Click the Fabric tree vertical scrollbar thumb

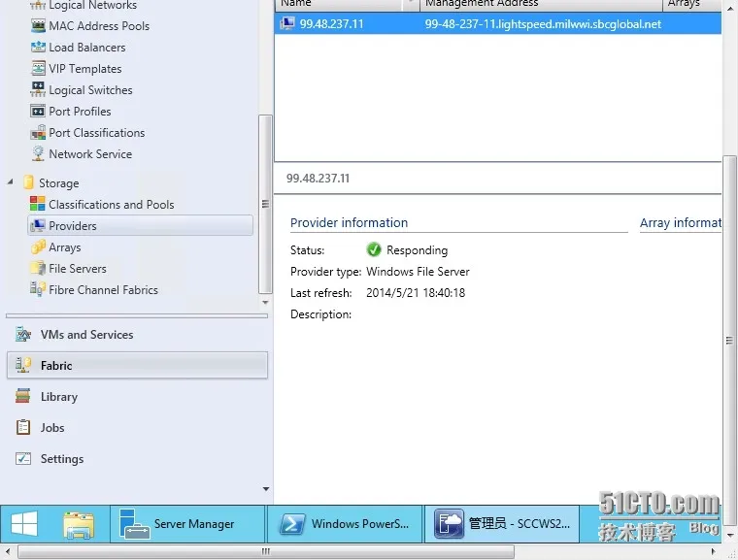(265, 204)
